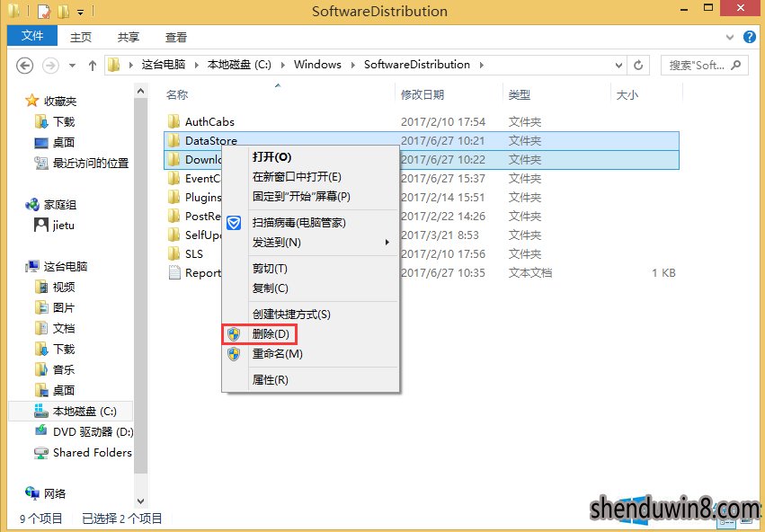Open dropdown arrow after SoftwareDistribution breadcrumb

coord(482,65)
